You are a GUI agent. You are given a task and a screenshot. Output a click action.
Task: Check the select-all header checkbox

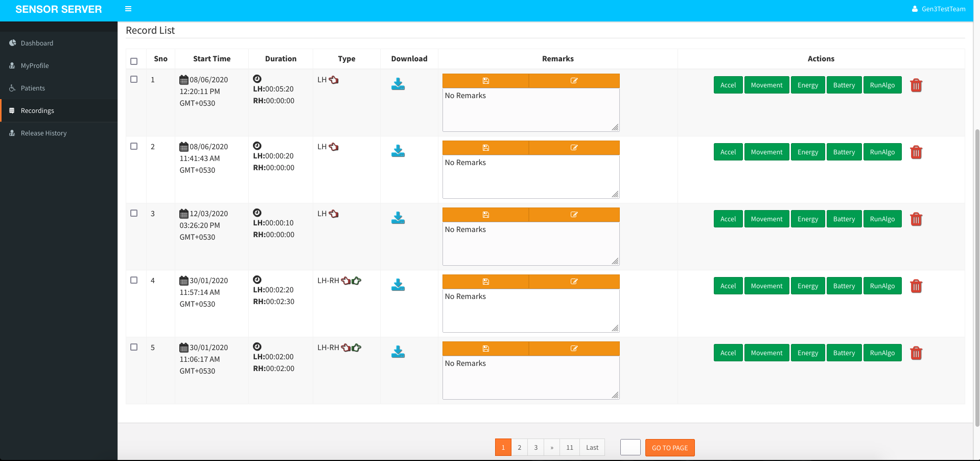pyautogui.click(x=134, y=61)
